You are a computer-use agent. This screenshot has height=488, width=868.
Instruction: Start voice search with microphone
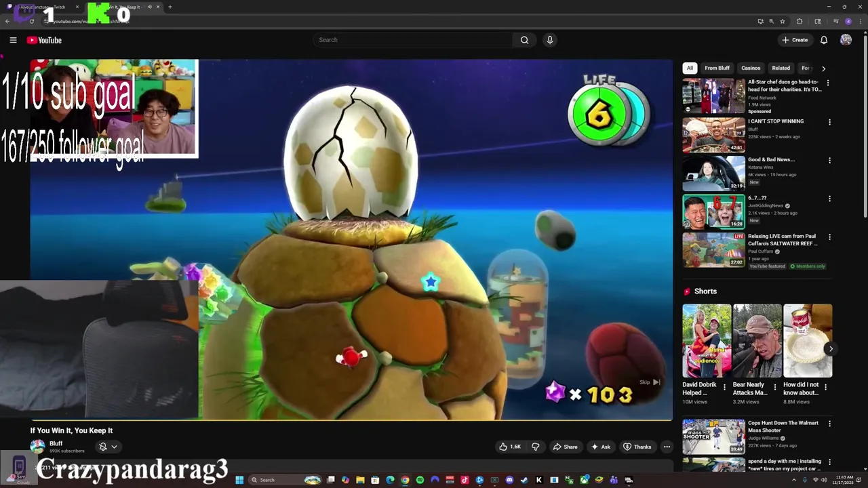pos(550,40)
